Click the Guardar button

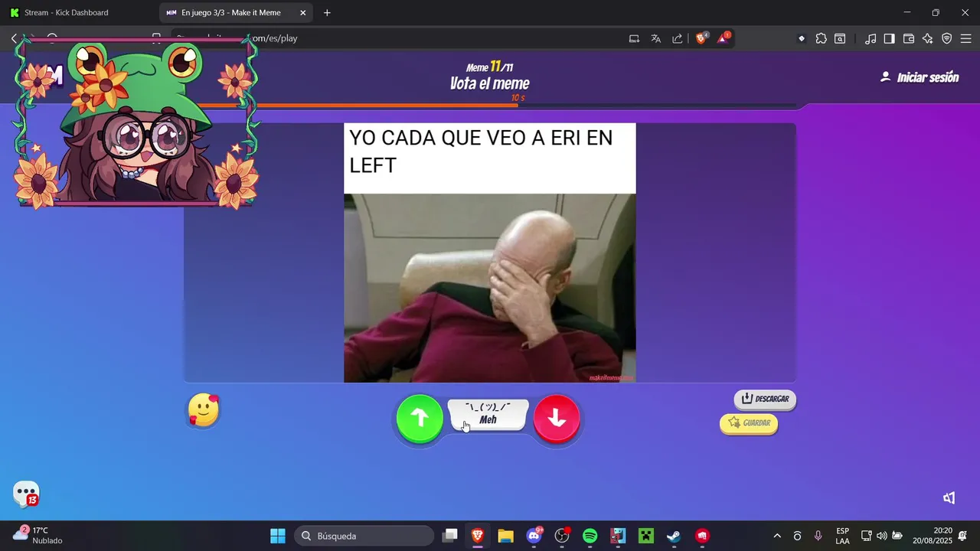pos(749,423)
